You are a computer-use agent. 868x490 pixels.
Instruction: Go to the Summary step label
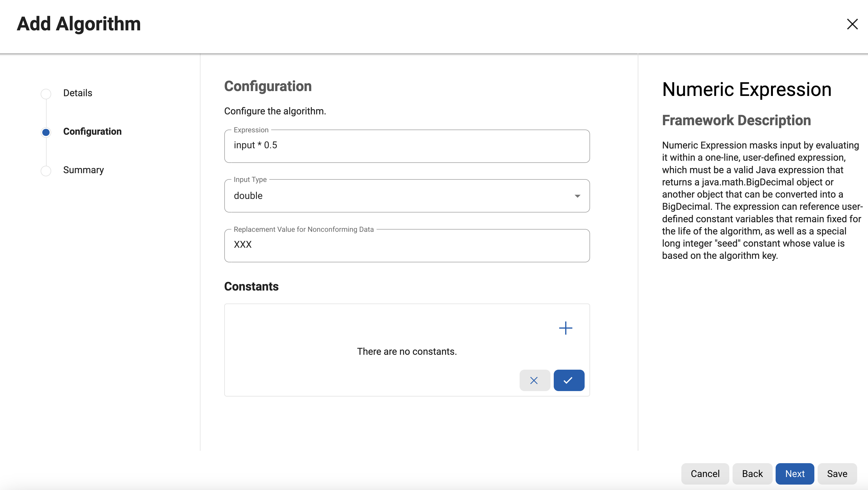pos(83,170)
